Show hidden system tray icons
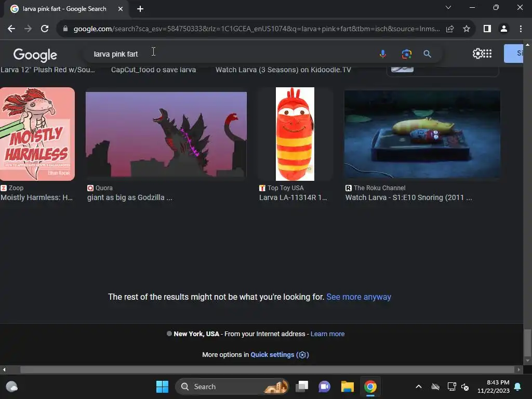Image resolution: width=532 pixels, height=399 pixels. tap(419, 387)
